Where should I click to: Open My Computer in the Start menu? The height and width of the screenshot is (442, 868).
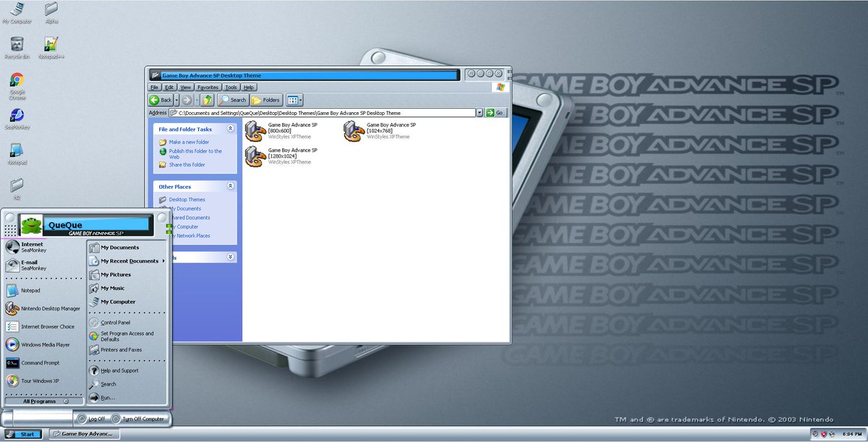127,302
